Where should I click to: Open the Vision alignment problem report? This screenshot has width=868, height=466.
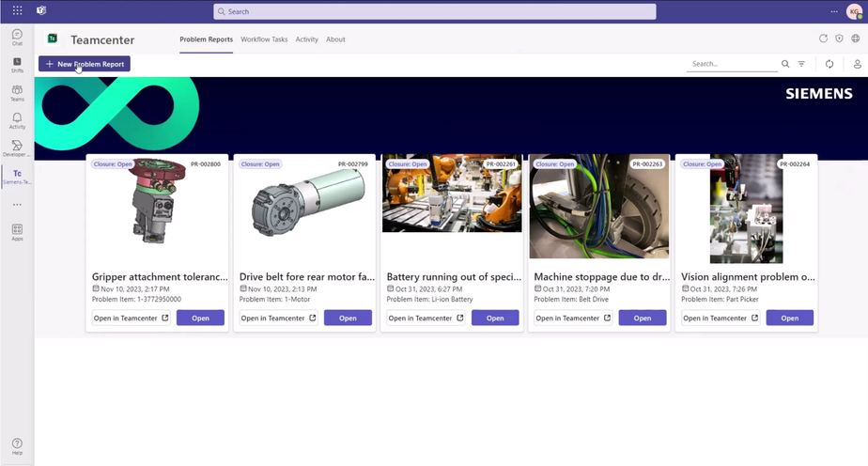point(789,318)
